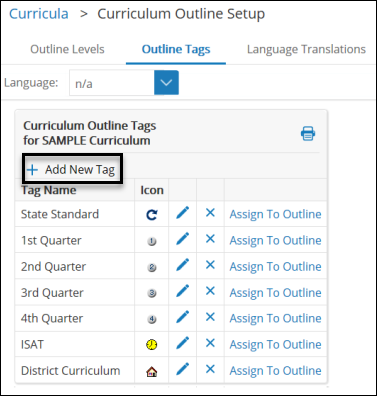The image size is (377, 396).
Task: Go to the Curricula breadcrumb link
Action: (x=39, y=14)
